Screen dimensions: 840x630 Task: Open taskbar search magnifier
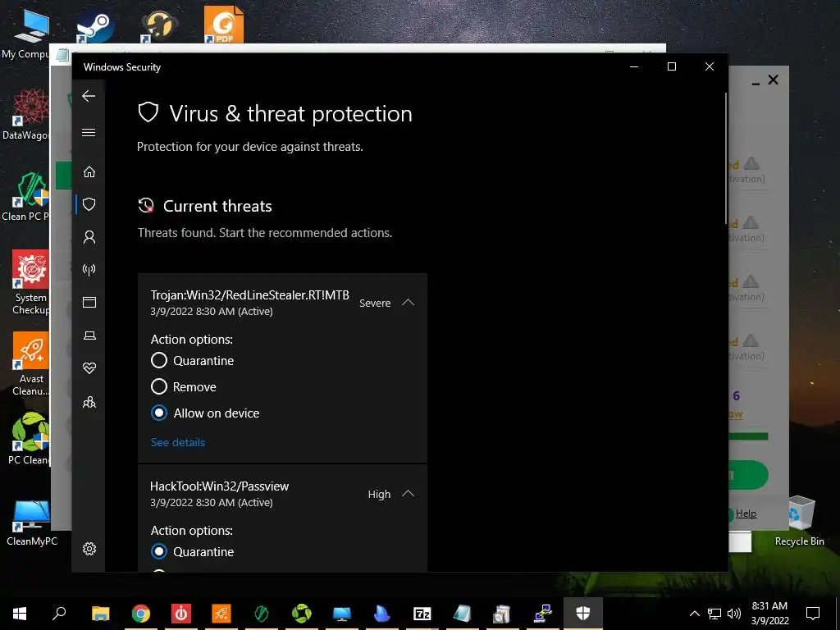pos(59,613)
